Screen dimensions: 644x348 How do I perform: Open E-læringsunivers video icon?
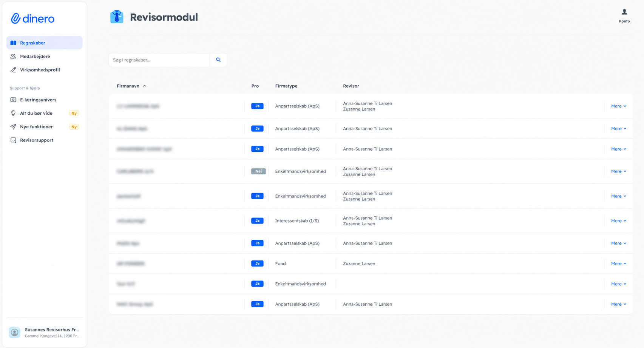click(13, 100)
